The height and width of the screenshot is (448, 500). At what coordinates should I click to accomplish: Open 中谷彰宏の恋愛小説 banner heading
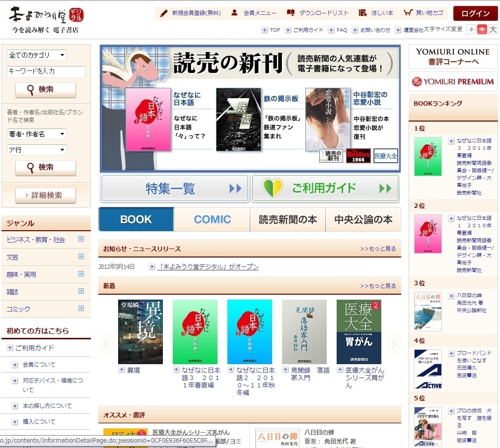click(370, 98)
